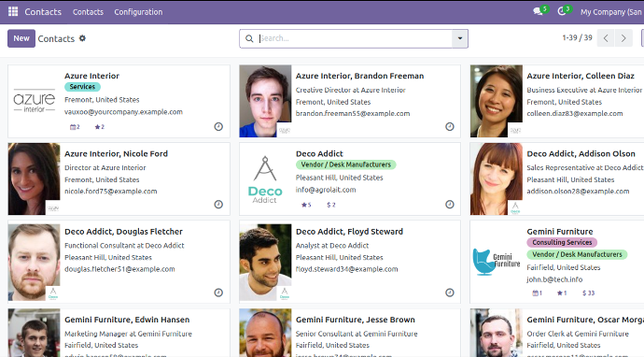The width and height of the screenshot is (644, 357).
Task: Click Vendor / Desk Manufacturers tag on Gemini Furniture
Action: click(577, 254)
